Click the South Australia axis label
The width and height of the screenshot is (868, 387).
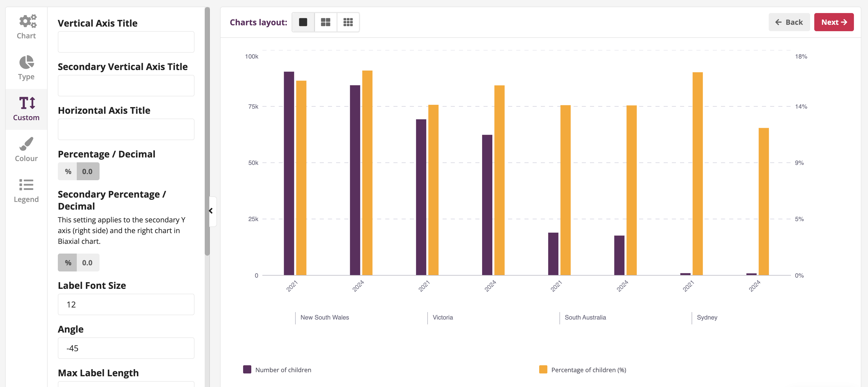coord(585,317)
